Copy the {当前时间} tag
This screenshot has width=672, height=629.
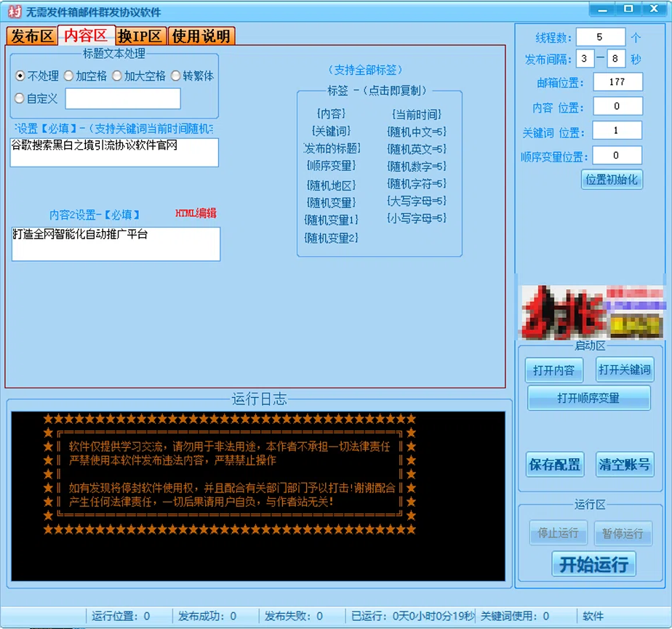click(416, 114)
